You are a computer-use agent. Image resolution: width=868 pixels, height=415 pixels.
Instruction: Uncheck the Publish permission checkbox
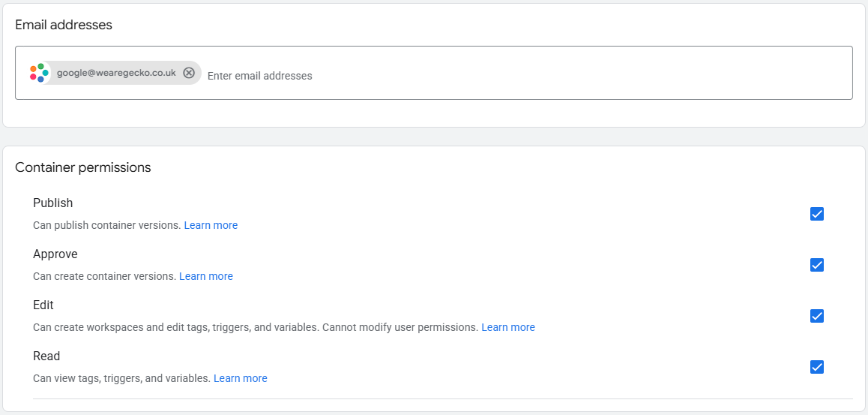(817, 214)
